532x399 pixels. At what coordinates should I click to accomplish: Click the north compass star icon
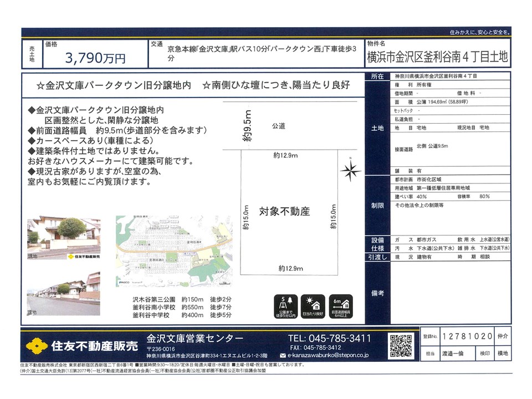349,172
